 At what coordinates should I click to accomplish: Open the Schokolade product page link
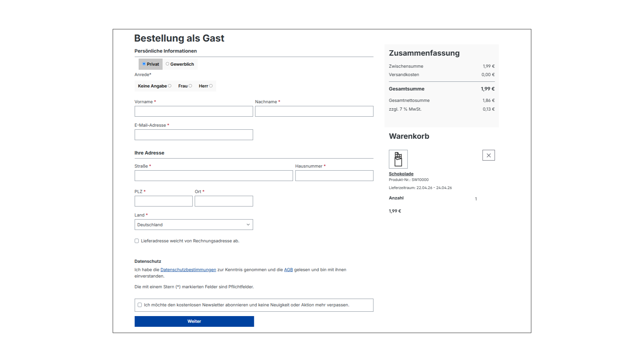tap(401, 174)
